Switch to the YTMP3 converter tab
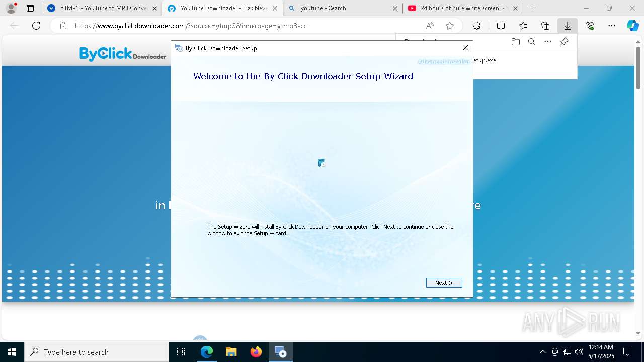Screen dimensions: 644x362 pyautogui.click(x=102, y=8)
